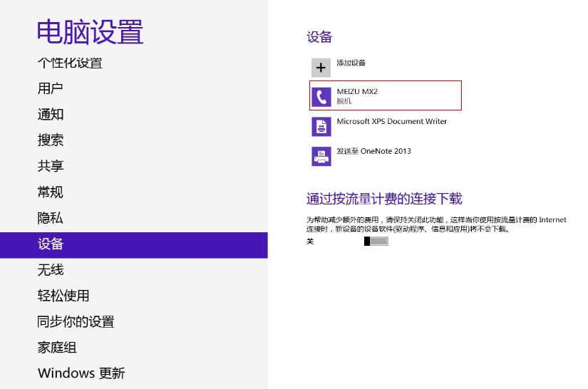Open 轻松使用 settings
The image size is (588, 389).
63,296
